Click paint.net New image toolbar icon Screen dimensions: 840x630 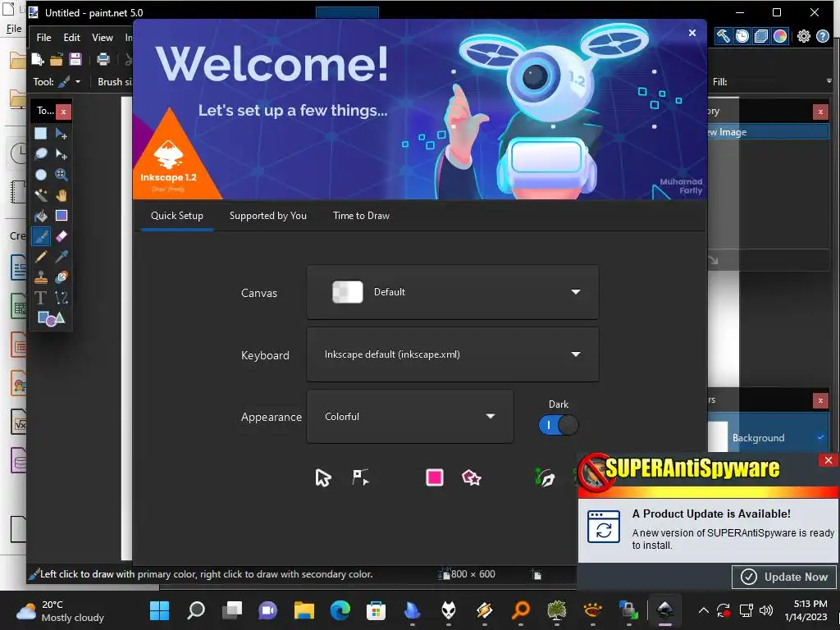coord(38,59)
